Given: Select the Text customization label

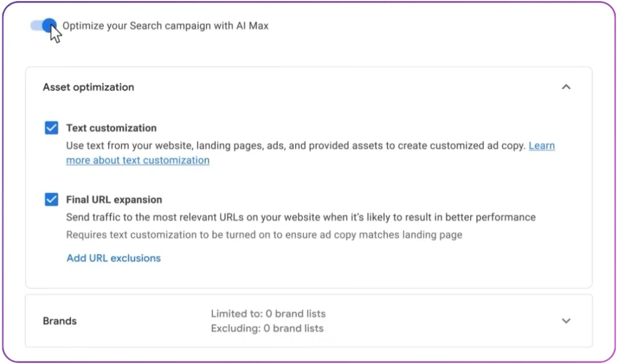Looking at the screenshot, I should (111, 128).
